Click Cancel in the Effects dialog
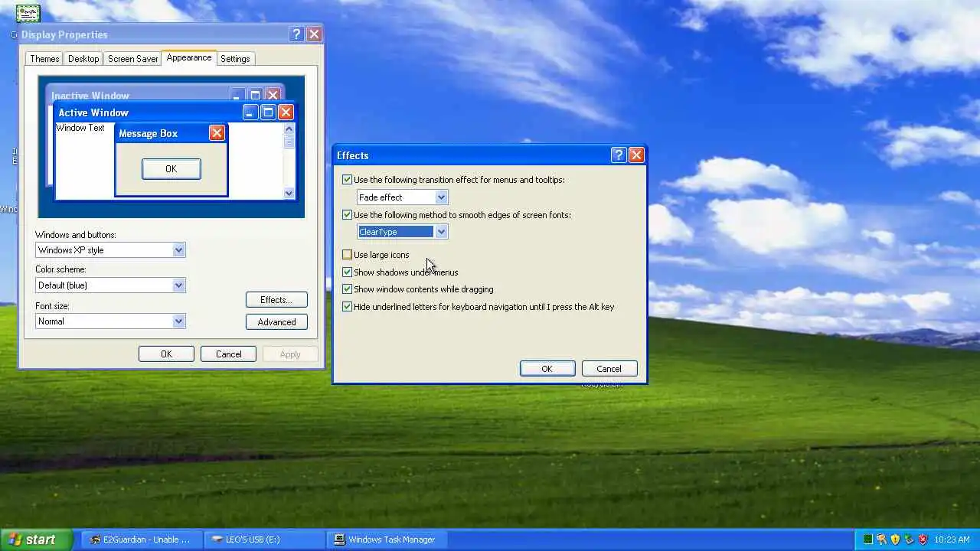Image resolution: width=980 pixels, height=551 pixels. (x=609, y=369)
